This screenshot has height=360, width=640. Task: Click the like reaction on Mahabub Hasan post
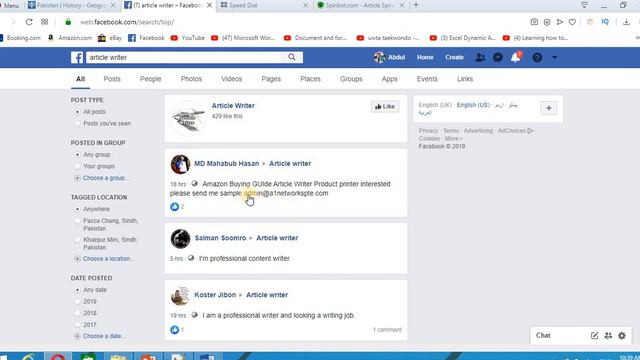tap(174, 207)
